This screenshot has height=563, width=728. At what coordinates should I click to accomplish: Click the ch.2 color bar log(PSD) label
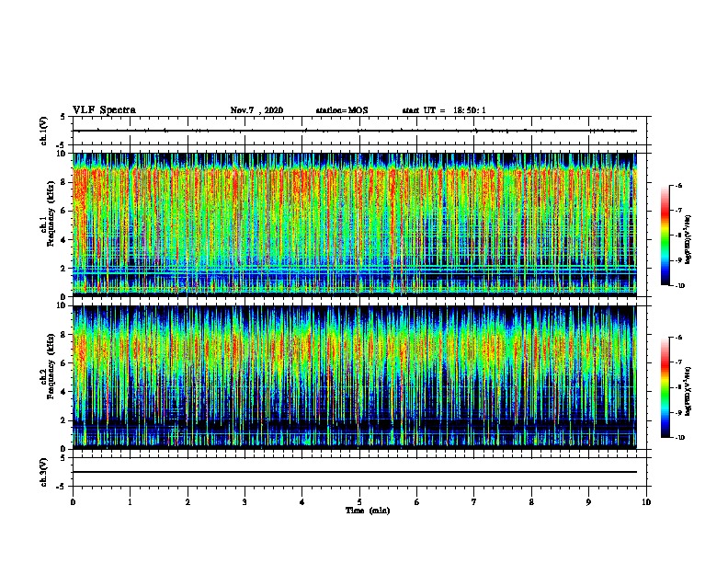[x=688, y=391]
